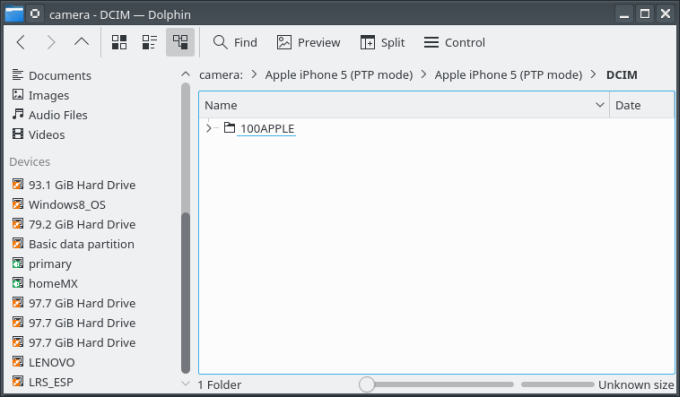Switch to Details tree view mode
680x397 pixels.
pyautogui.click(x=180, y=42)
